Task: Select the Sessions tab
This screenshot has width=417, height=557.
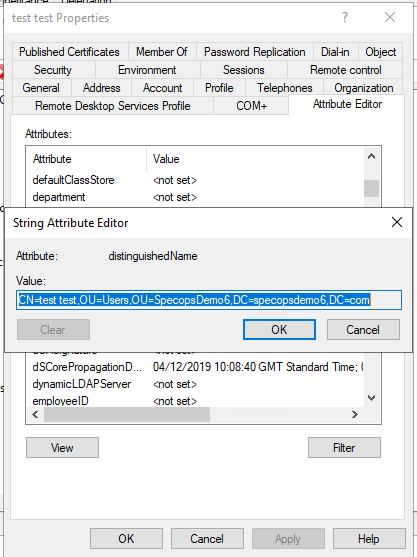Action: pos(244,70)
